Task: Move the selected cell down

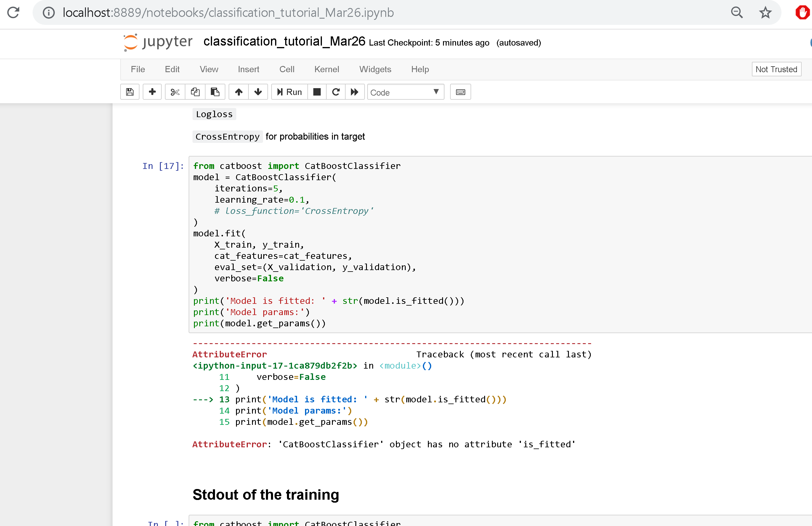Action: tap(258, 92)
